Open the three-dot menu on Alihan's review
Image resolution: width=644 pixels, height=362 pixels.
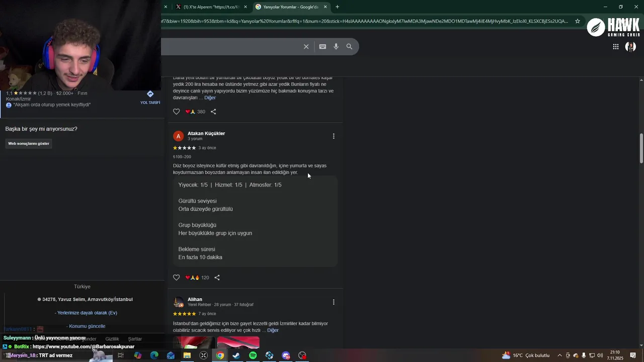(x=334, y=302)
